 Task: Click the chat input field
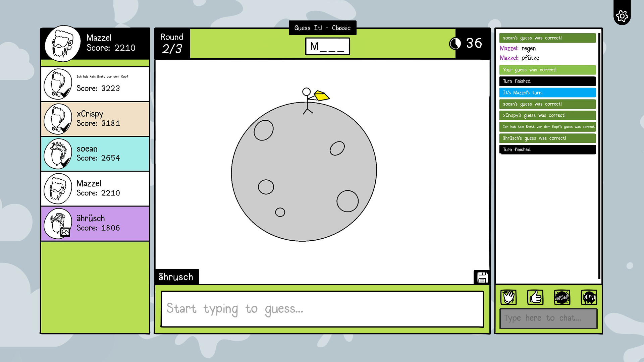[x=548, y=317]
